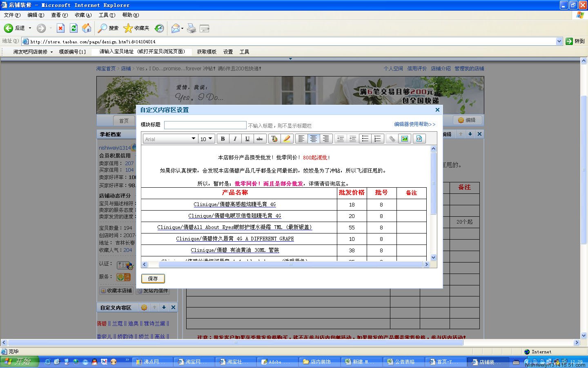Open the 查看 View menu

click(60, 15)
